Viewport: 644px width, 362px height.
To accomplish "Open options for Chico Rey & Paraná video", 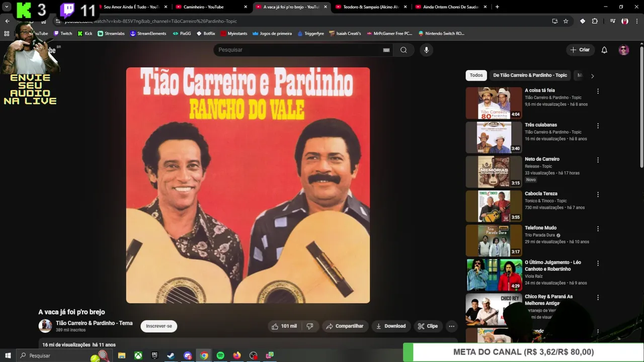I will [598, 298].
